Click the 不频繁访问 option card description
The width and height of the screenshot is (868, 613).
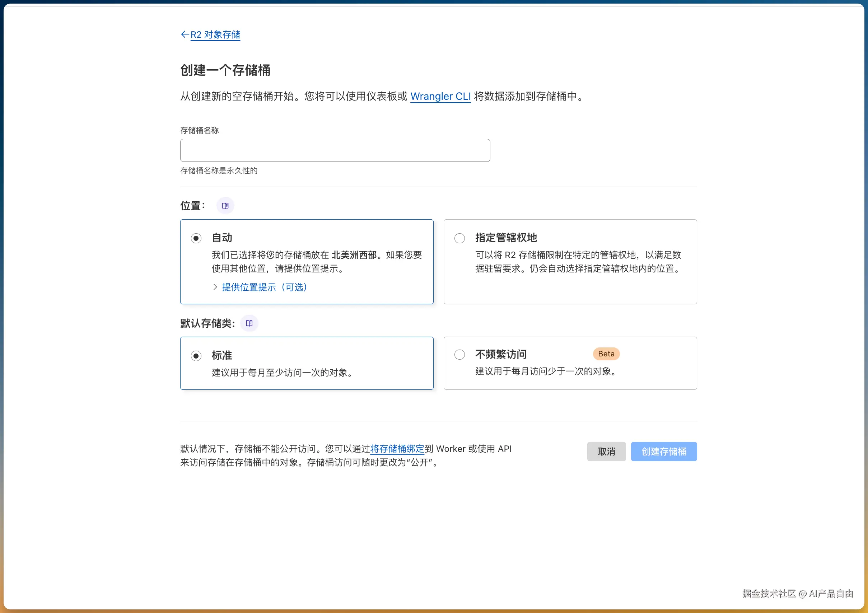(x=546, y=371)
